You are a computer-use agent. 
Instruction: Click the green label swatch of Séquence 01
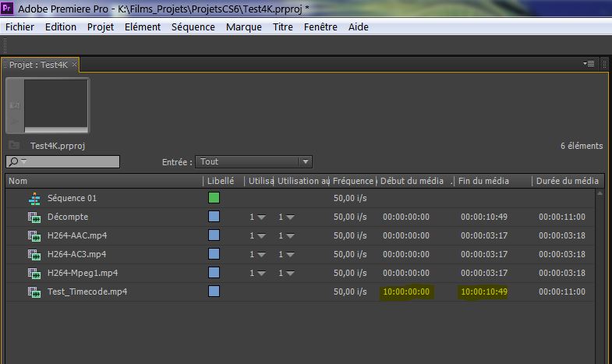(x=214, y=198)
